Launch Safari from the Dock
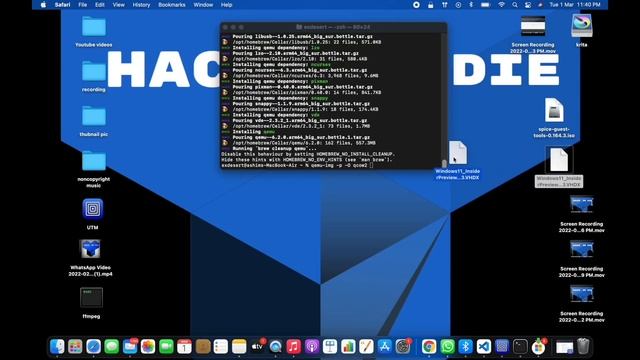Viewport: 640px width, 360px height. click(x=93, y=347)
